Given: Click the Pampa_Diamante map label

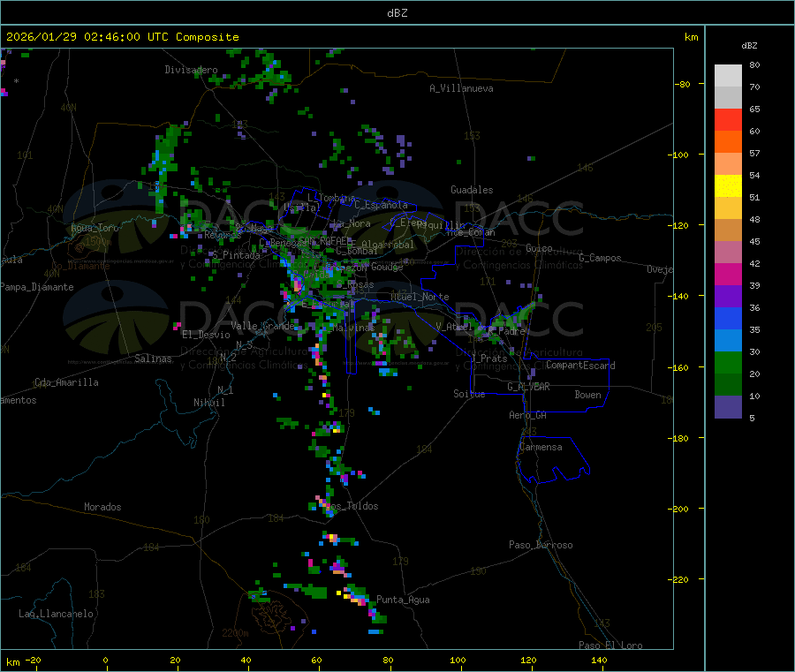Looking at the screenshot, I should pos(37,287).
